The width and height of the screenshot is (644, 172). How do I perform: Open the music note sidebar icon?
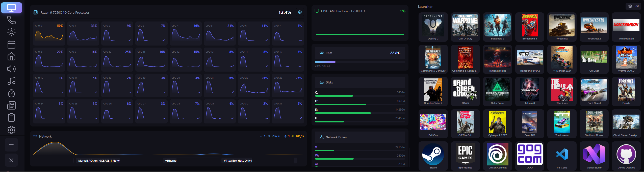11,81
